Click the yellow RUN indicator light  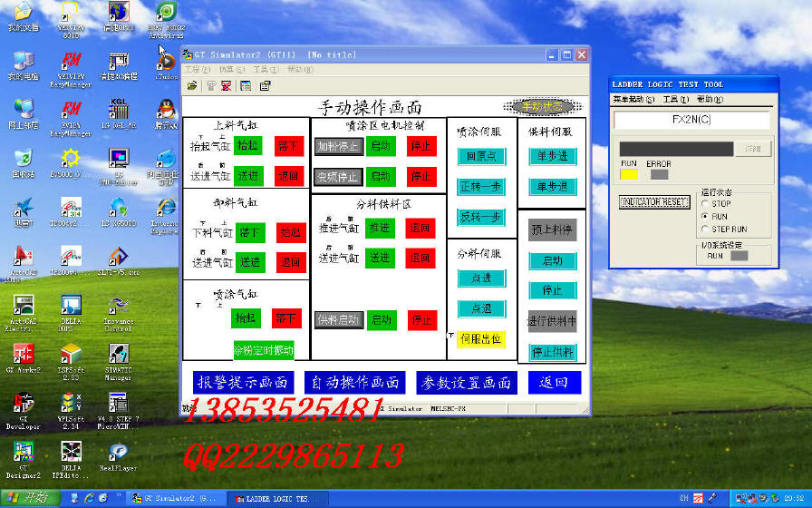[x=628, y=174]
